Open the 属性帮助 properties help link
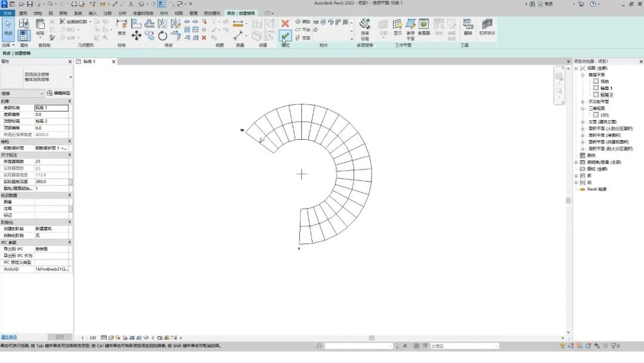This screenshot has height=363, width=644. coord(8,337)
